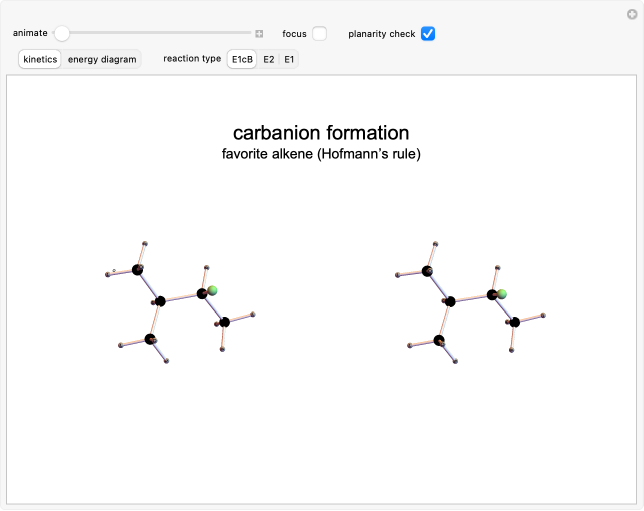Choose the E1 reaction type
The width and height of the screenshot is (644, 511).
[x=289, y=59]
